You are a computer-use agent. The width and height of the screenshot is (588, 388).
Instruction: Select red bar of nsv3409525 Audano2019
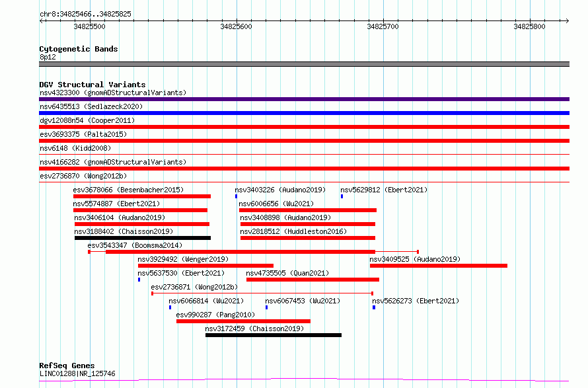coord(439,266)
